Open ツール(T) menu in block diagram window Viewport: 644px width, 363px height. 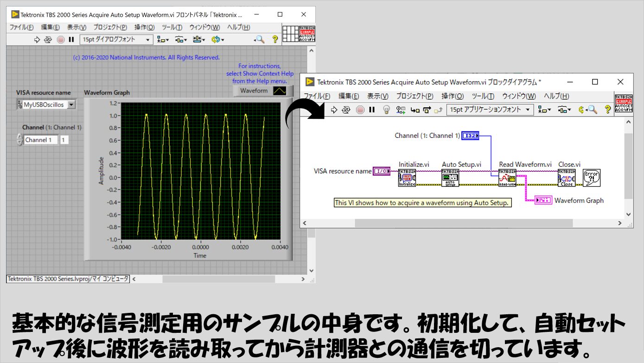[x=483, y=96]
